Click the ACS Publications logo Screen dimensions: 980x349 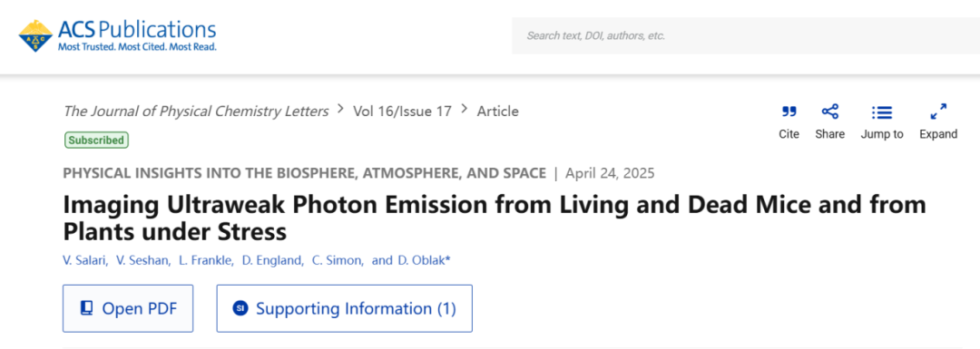coord(117,36)
